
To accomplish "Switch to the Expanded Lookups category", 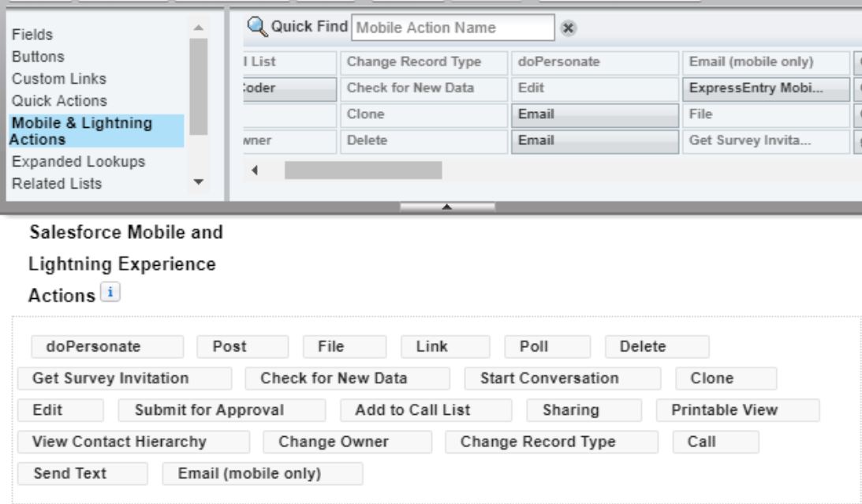I will 78,162.
